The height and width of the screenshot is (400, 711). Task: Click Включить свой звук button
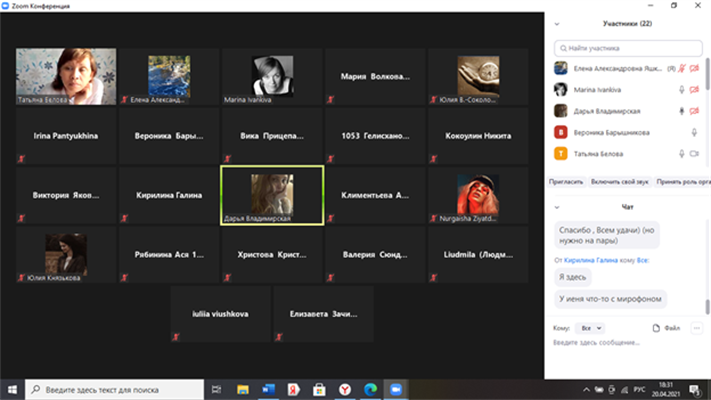click(619, 182)
